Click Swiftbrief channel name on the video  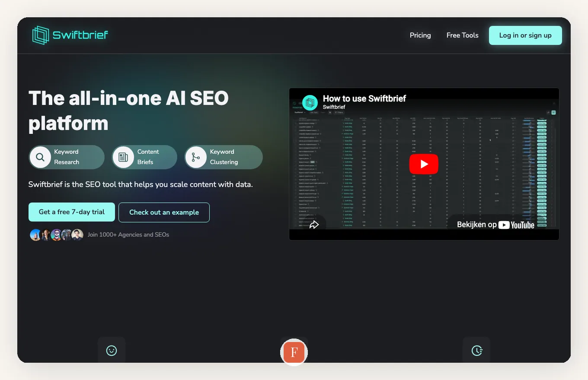click(334, 107)
